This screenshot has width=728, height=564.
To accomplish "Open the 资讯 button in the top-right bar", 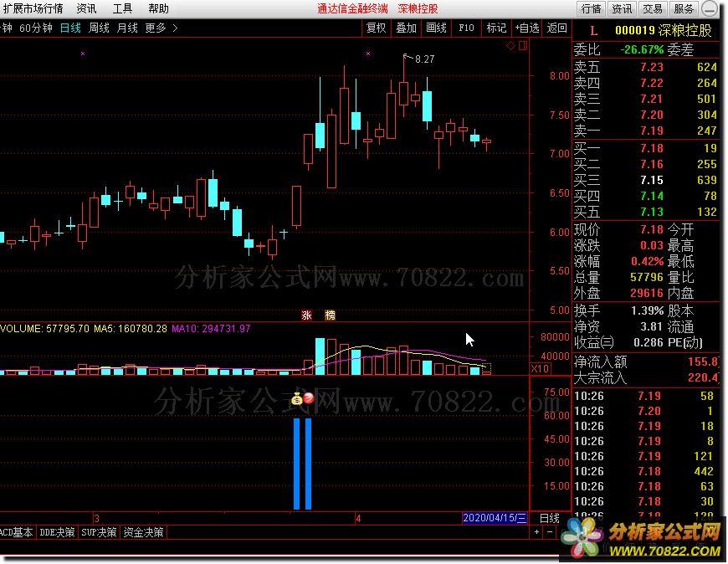I will [622, 9].
